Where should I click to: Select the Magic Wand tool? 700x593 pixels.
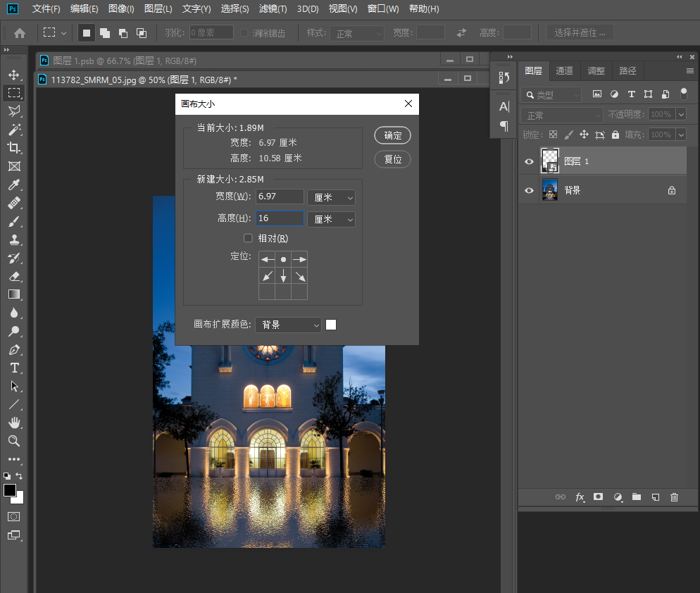pyautogui.click(x=14, y=130)
